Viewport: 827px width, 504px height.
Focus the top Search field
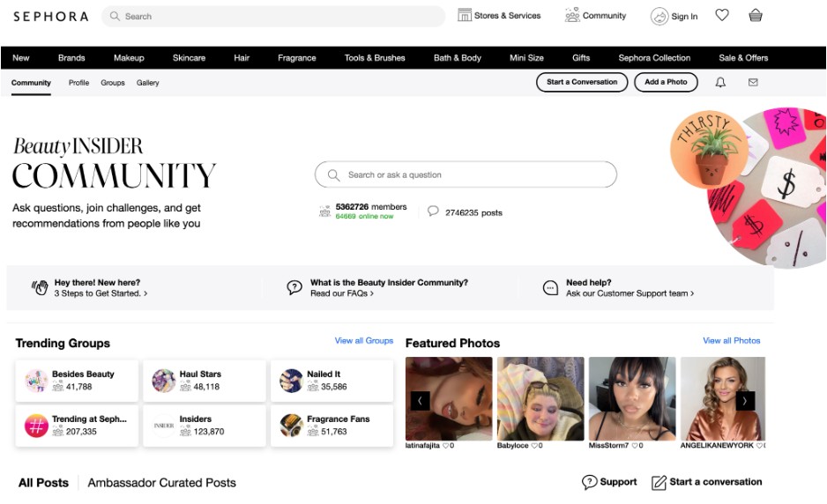[273, 17]
